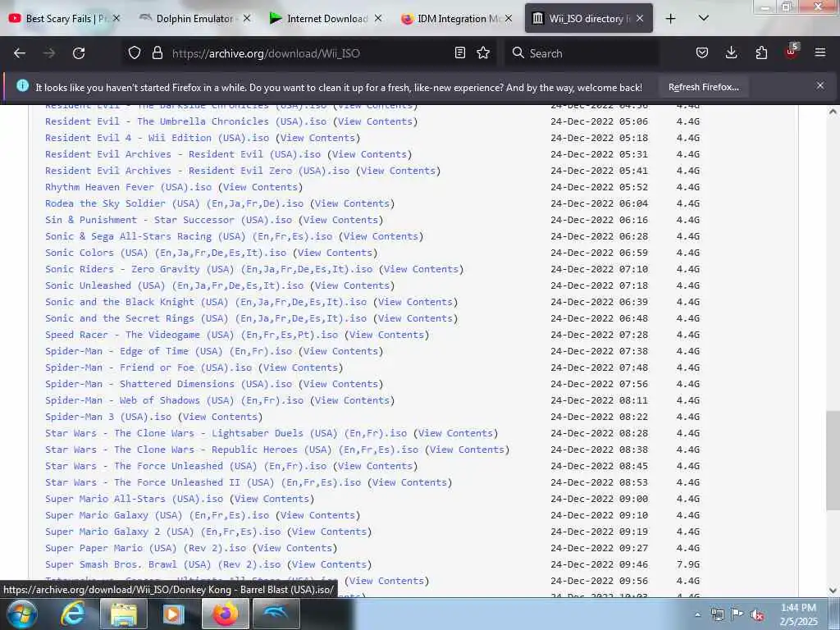View Contents of Rodea the Sky Soldier
This screenshot has width=840, height=630.
point(352,203)
